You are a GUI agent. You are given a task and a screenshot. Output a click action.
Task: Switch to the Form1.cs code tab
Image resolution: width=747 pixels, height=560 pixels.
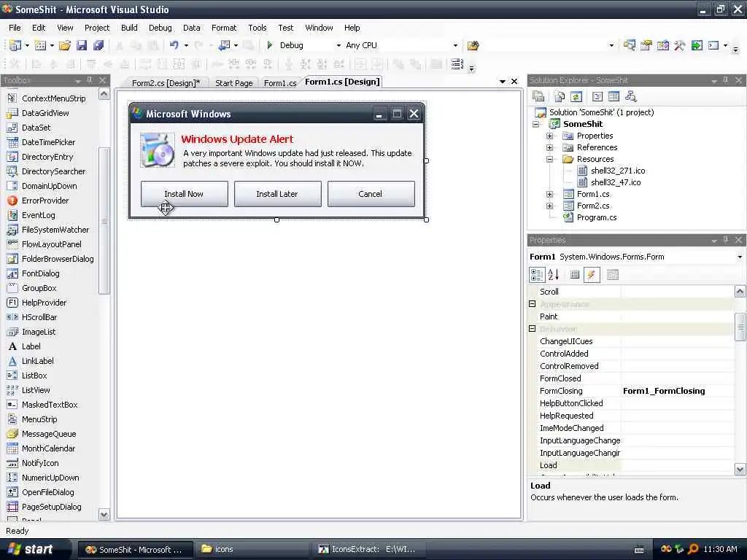pyautogui.click(x=280, y=83)
